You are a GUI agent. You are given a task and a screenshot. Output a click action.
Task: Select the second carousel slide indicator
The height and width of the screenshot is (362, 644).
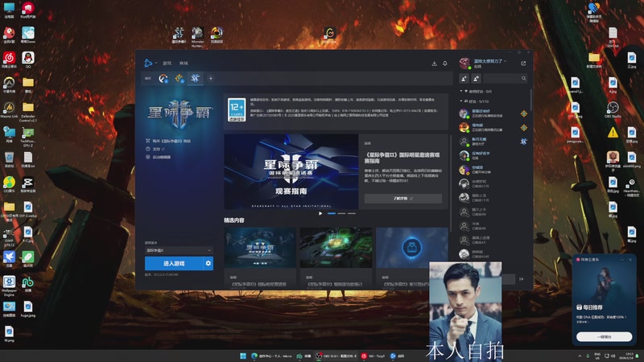click(341, 213)
